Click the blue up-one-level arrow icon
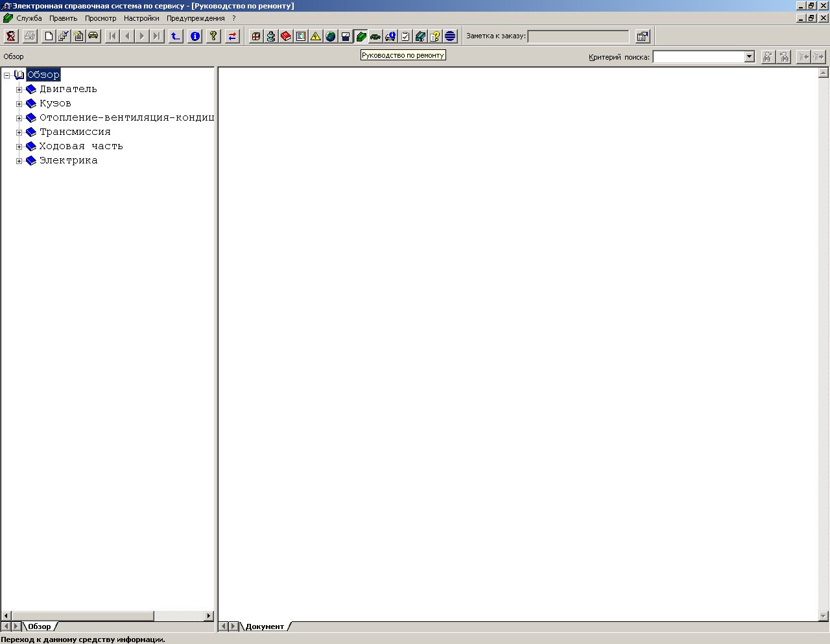 point(176,36)
